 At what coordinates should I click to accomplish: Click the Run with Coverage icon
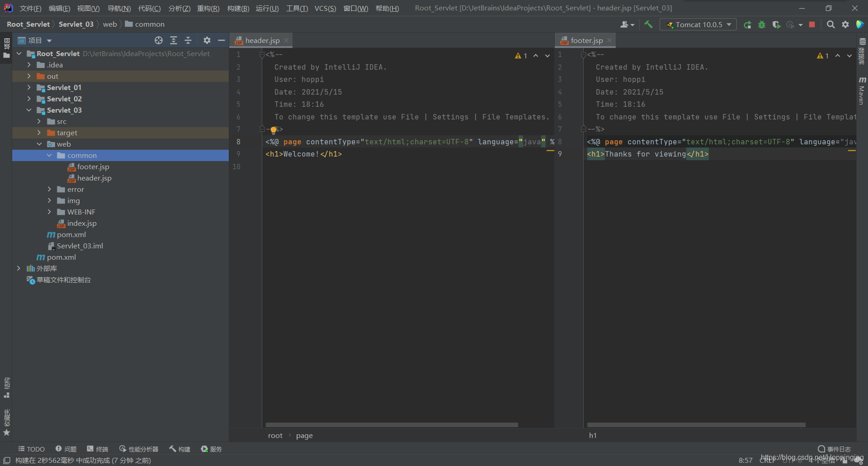[x=776, y=24]
